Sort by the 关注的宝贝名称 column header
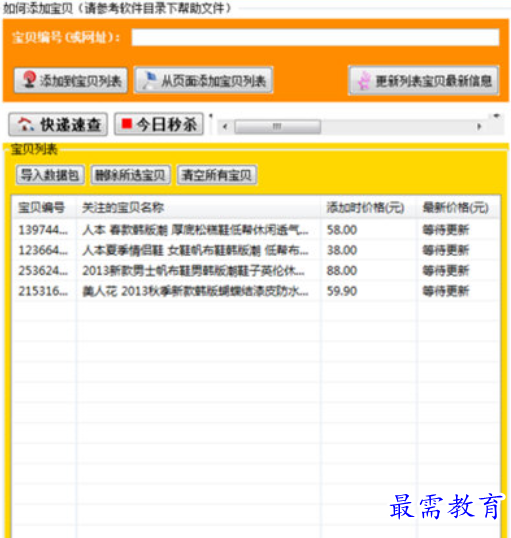The image size is (511, 538). (198, 208)
